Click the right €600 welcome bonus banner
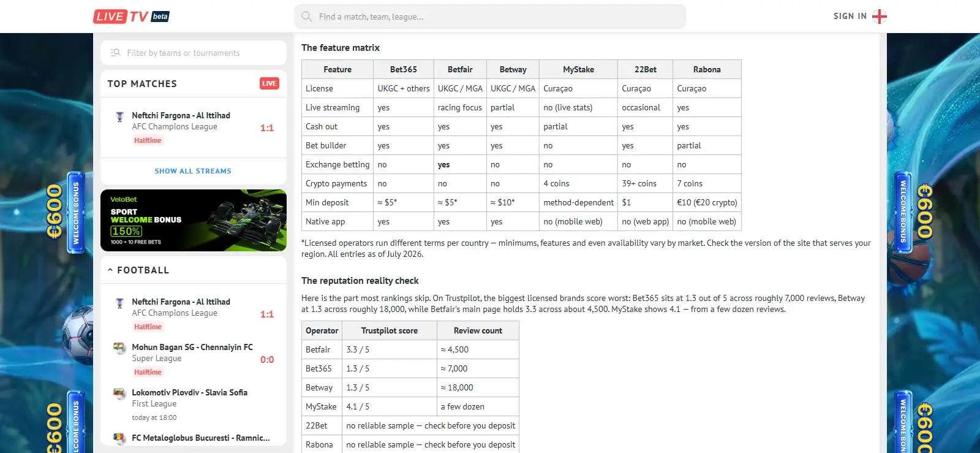The width and height of the screenshot is (980, 453). click(915, 212)
